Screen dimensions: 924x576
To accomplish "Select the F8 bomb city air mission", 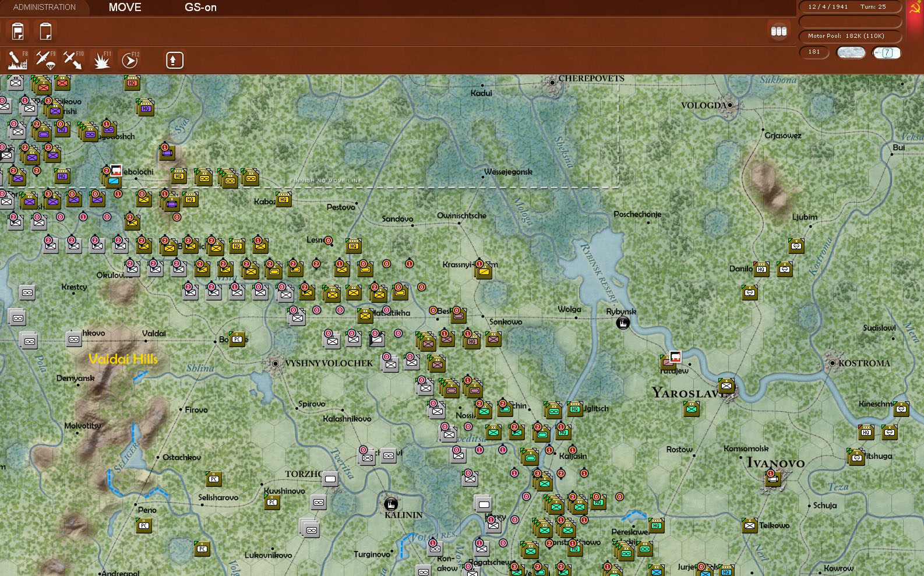I will (17, 60).
